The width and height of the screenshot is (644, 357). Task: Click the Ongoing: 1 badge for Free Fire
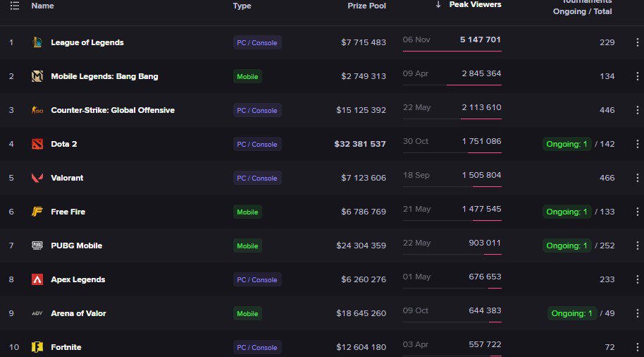coord(566,212)
